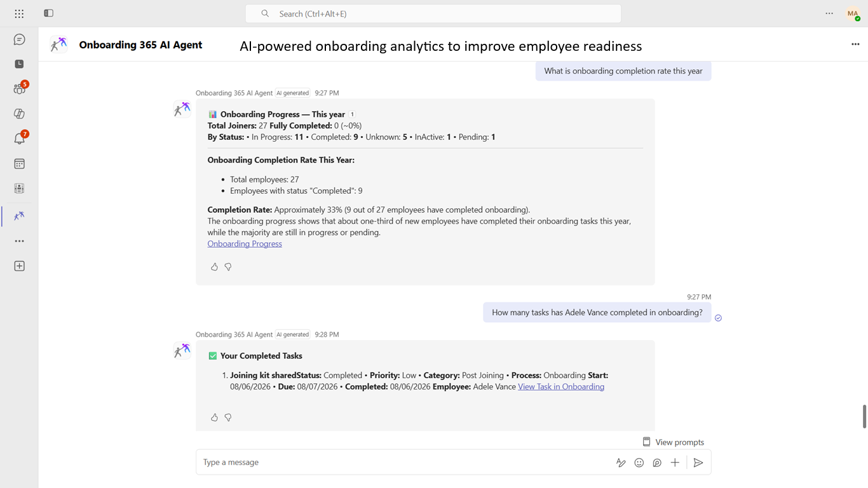The width and height of the screenshot is (868, 488).
Task: Open Activity bell with 7 notifications
Action: (19, 139)
